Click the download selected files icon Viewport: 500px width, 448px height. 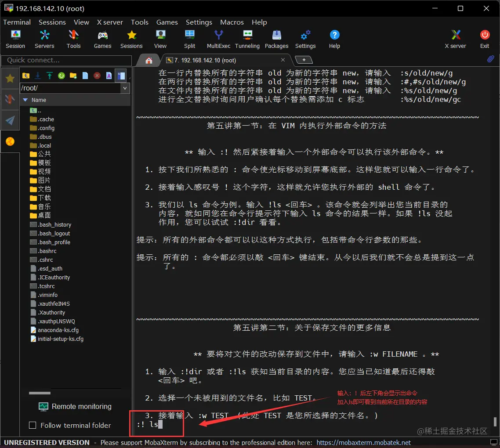pos(38,76)
